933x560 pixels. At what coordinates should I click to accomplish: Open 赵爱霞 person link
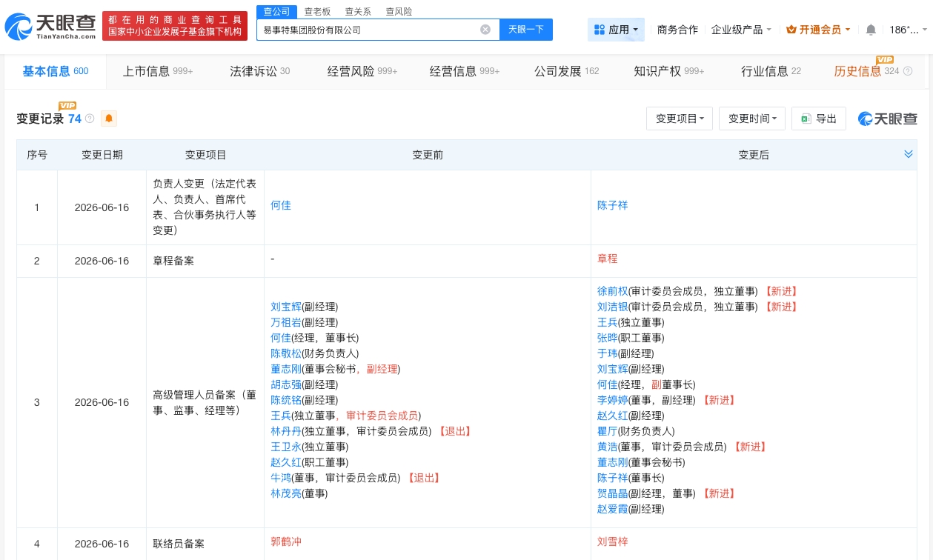pyautogui.click(x=613, y=509)
